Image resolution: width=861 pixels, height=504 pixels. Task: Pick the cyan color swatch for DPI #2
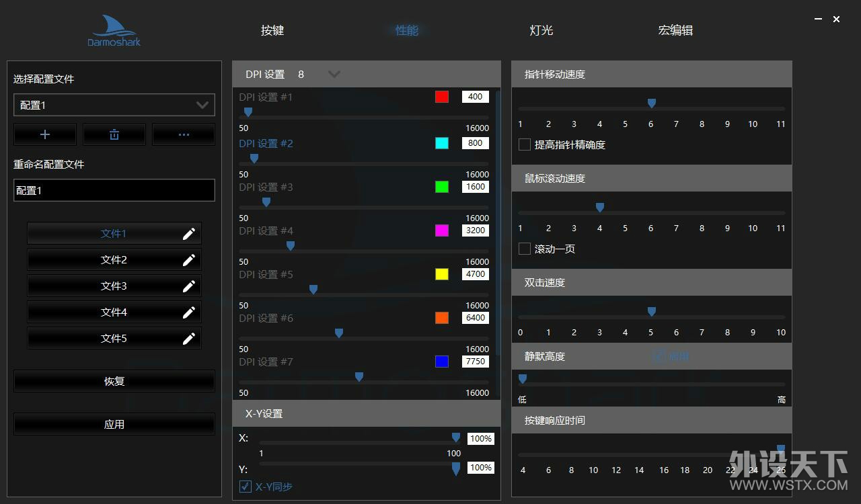click(442, 143)
